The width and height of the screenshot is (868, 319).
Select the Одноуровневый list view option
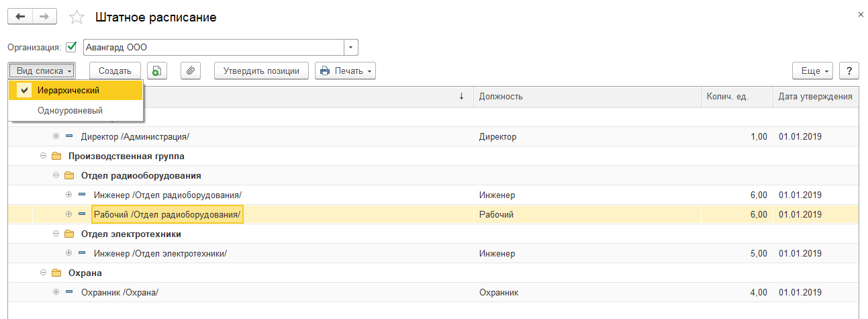70,110
